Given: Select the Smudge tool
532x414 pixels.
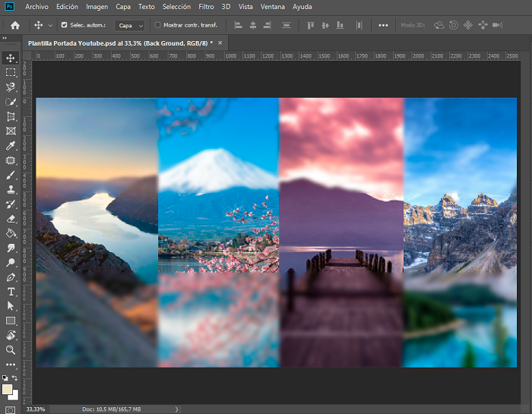Looking at the screenshot, I should tap(11, 248).
